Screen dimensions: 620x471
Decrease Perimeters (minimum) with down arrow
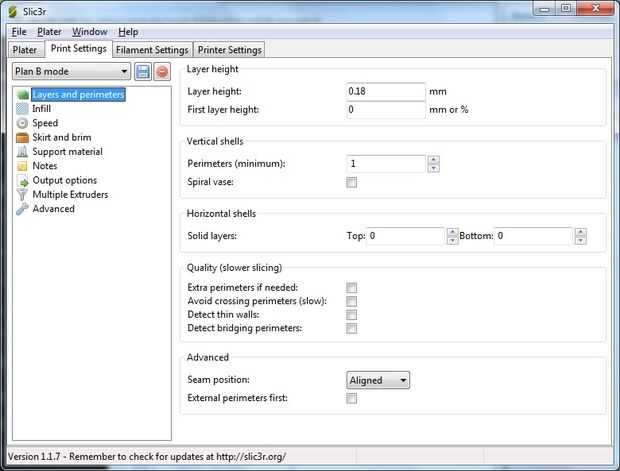point(434,168)
